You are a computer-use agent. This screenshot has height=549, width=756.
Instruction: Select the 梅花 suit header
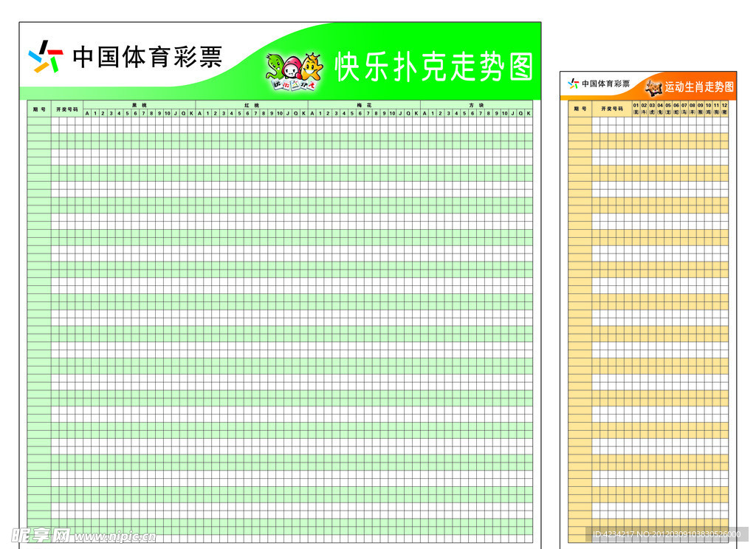point(364,105)
